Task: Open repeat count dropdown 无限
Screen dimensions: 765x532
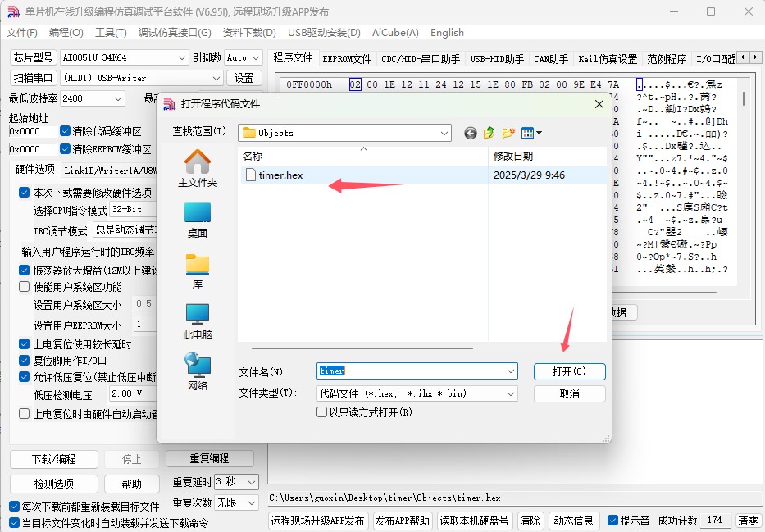Action: [236, 502]
